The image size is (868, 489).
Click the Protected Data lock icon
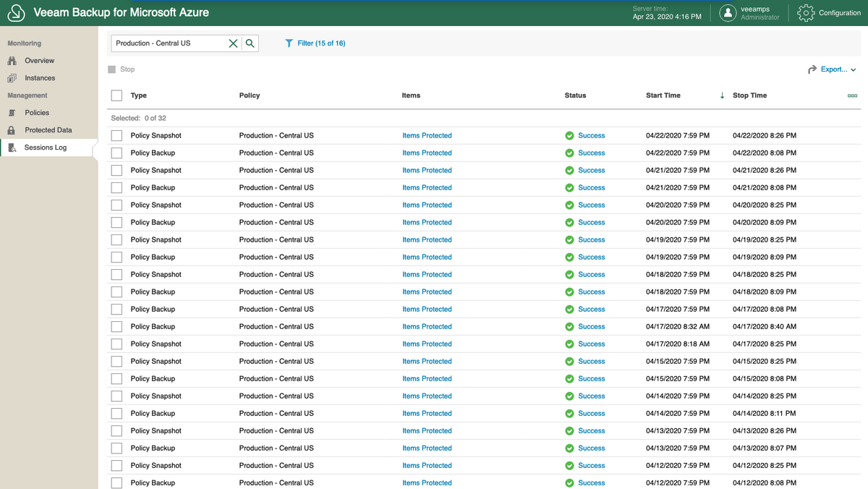coord(12,130)
